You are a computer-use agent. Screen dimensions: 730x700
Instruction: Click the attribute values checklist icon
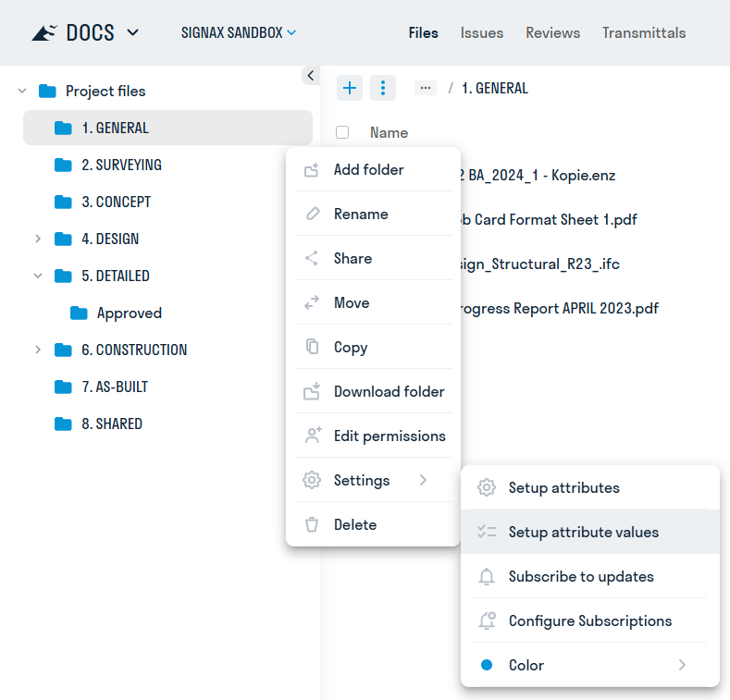click(x=487, y=532)
